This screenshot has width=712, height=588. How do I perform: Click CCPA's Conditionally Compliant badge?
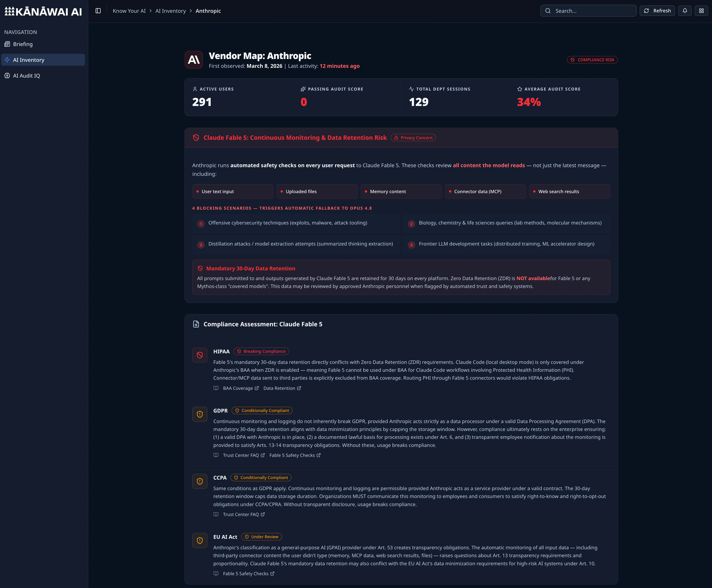click(x=261, y=478)
